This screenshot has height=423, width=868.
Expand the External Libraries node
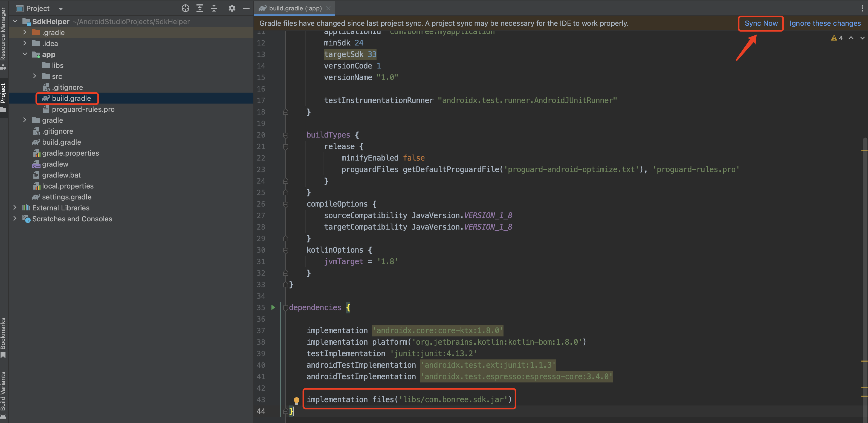pos(15,208)
